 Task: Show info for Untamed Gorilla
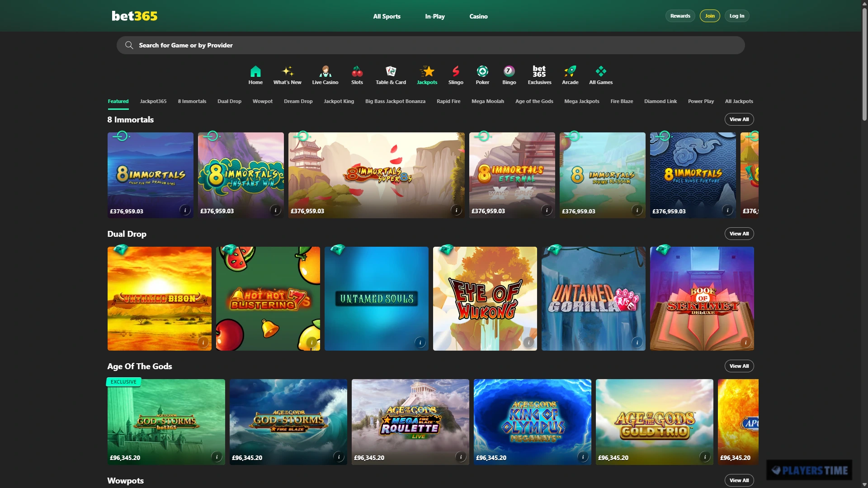point(637,343)
